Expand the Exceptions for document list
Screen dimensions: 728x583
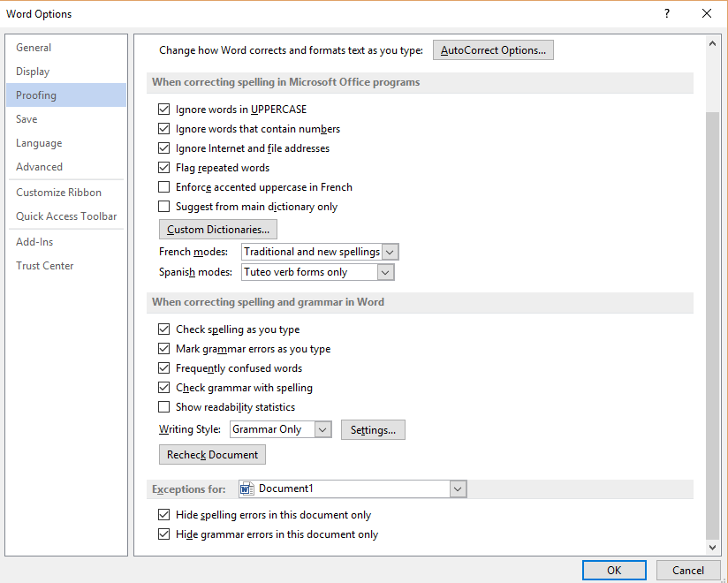click(458, 488)
